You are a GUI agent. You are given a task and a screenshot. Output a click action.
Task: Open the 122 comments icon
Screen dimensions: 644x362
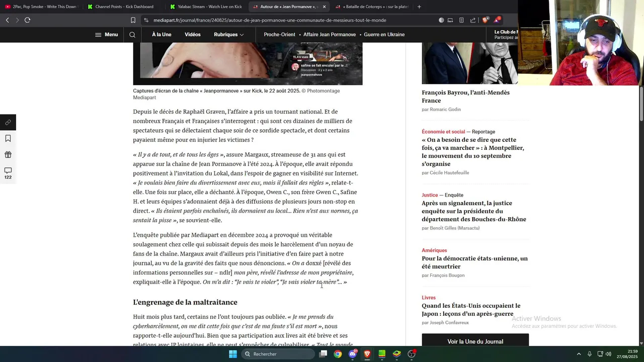coord(8,173)
